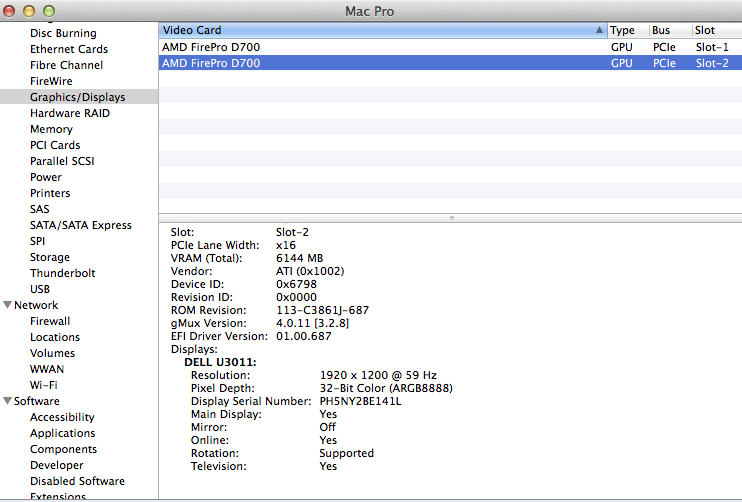This screenshot has height=502, width=742.
Task: Close the Mac Pro window
Action: (x=9, y=10)
